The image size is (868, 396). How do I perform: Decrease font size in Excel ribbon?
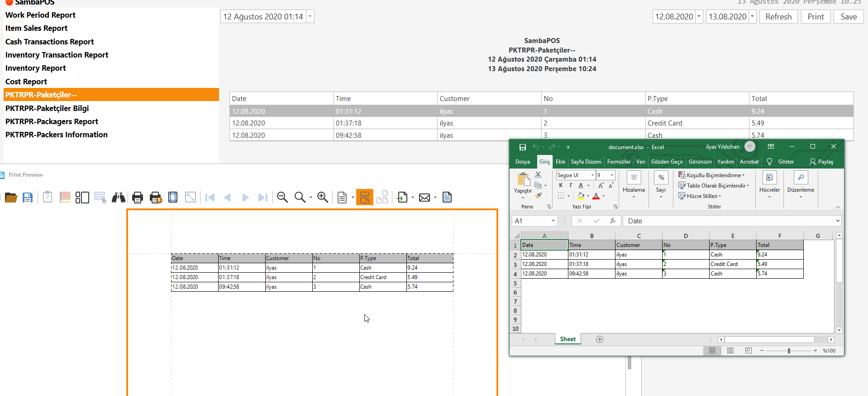(610, 186)
